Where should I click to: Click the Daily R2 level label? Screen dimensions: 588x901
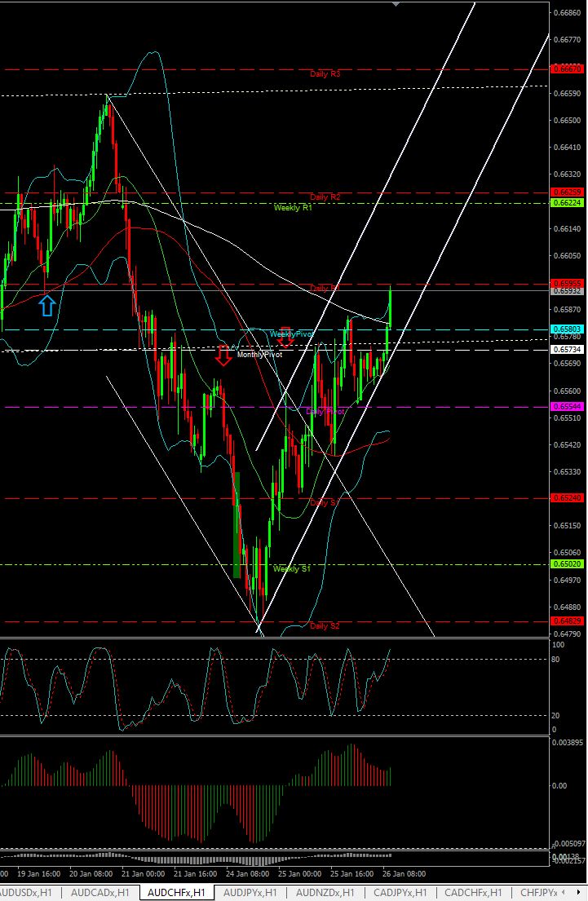coord(325,197)
